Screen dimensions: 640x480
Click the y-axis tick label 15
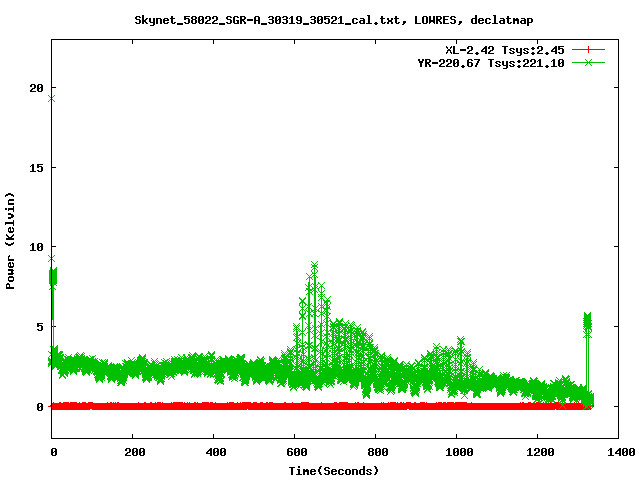[x=36, y=167]
